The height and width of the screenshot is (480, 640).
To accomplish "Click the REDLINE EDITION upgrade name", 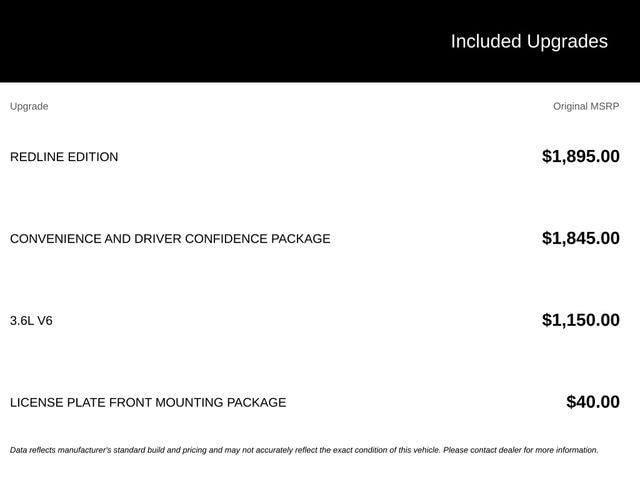I will point(64,157).
